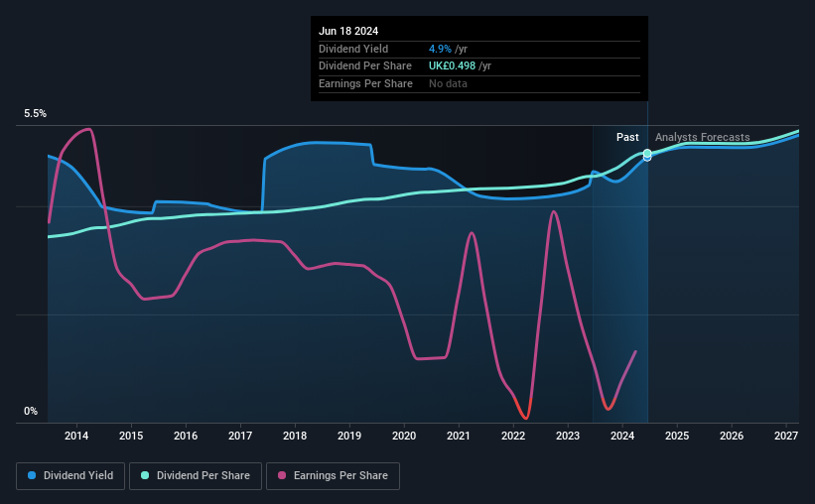Click the 2014 x-axis label
Viewport: 815px width, 504px height.
(76, 436)
